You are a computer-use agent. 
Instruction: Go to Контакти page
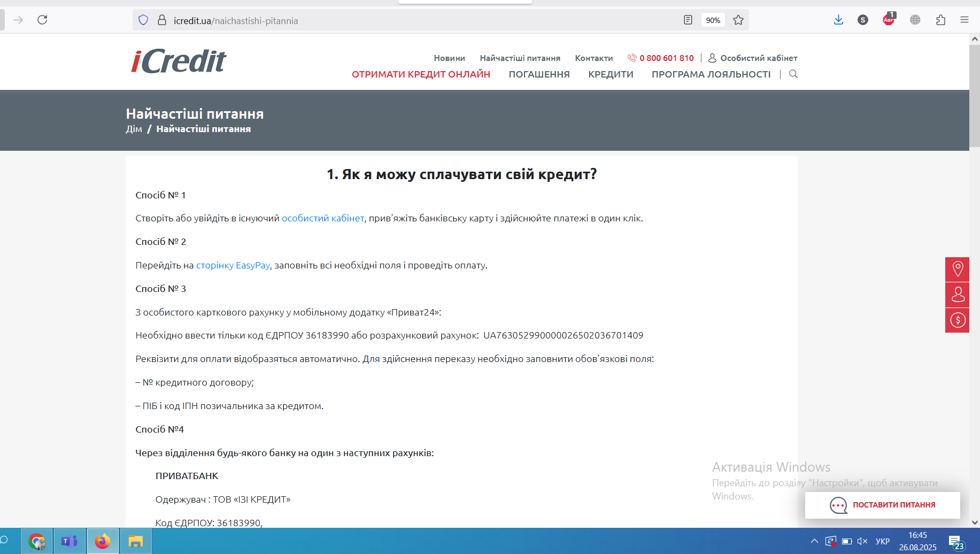click(593, 58)
